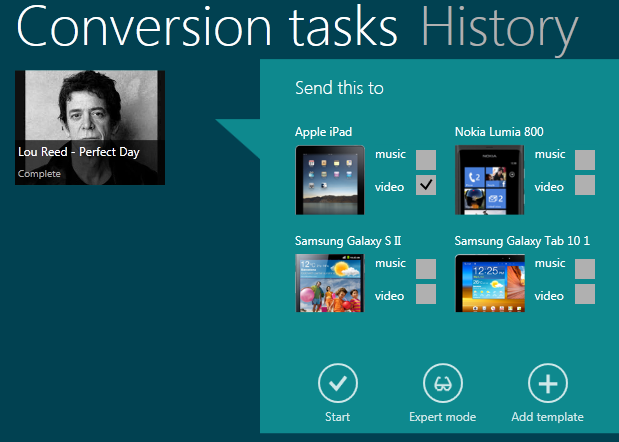Click the Add template label
619x442 pixels.
point(548,417)
